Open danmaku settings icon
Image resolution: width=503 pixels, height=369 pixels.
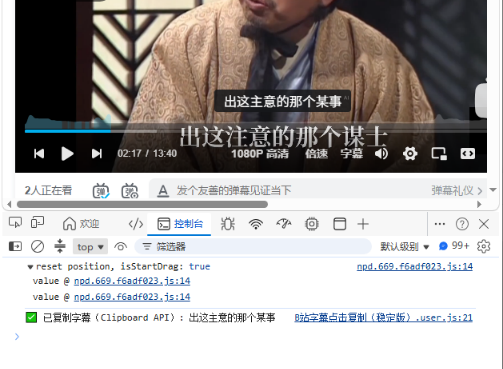[130, 191]
